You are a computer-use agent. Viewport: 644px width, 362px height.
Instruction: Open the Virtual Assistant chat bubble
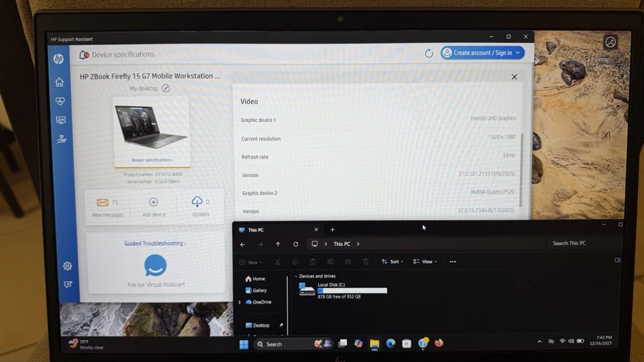click(x=155, y=265)
